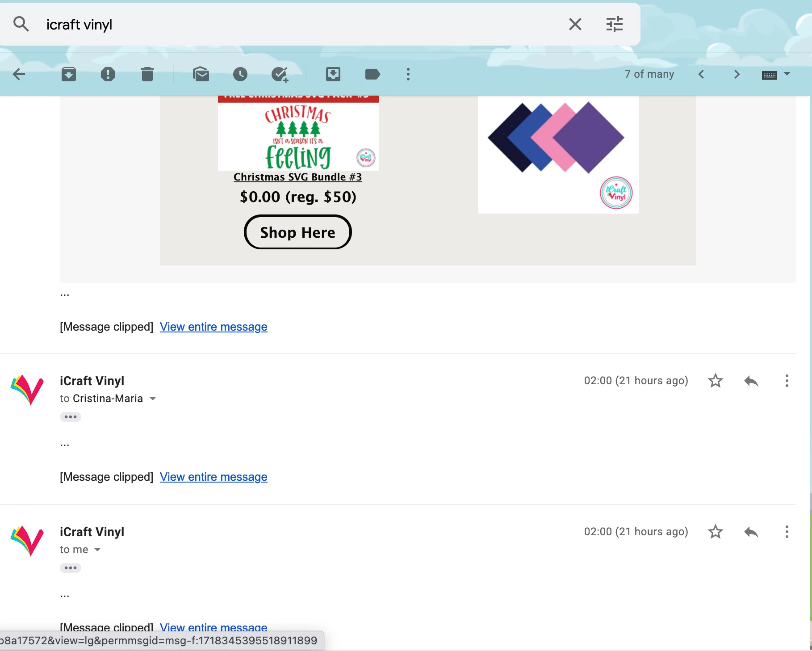Viewport: 812px width, 651px height.
Task: Star the message sent to Cristina-Maria
Action: click(x=715, y=381)
